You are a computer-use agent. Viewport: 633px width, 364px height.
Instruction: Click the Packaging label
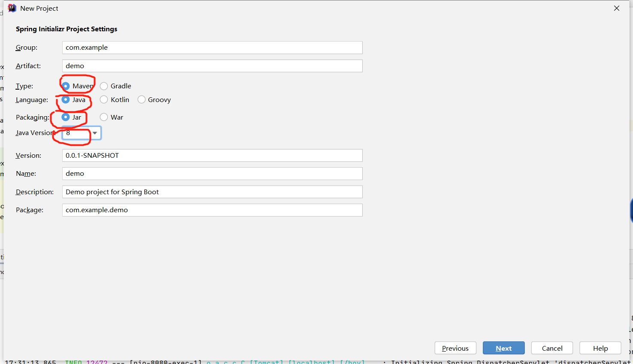33,117
